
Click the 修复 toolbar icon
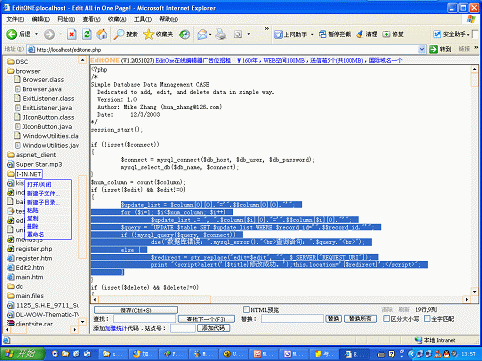[386, 34]
